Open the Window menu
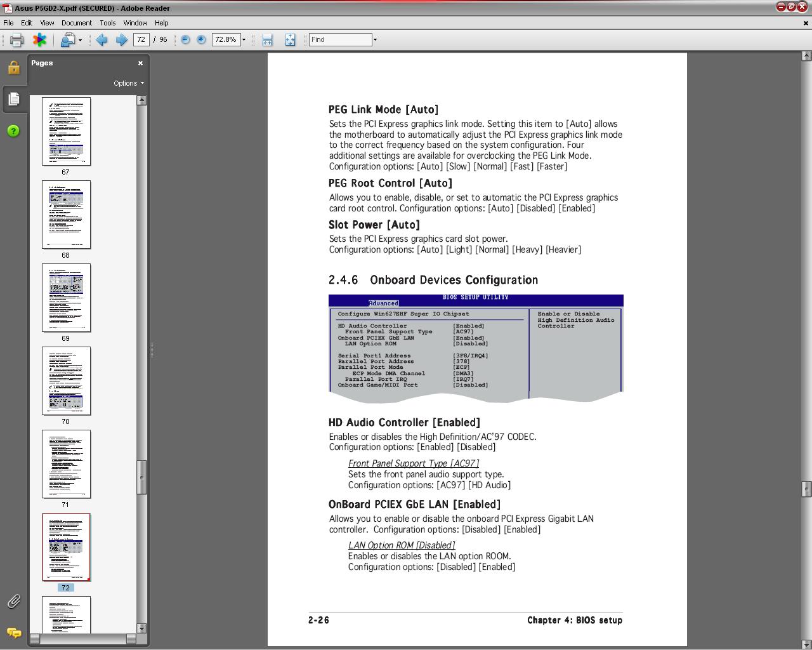This screenshot has height=650, width=812. pyautogui.click(x=135, y=22)
